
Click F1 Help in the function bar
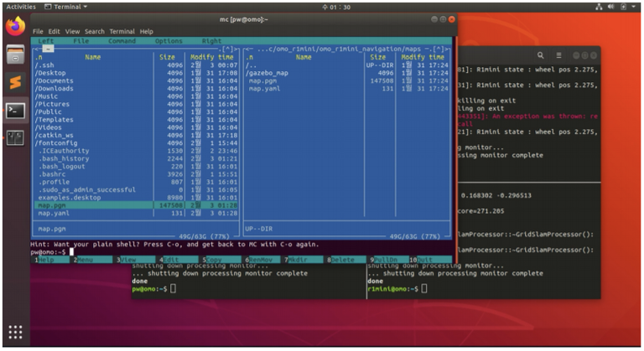(x=50, y=260)
